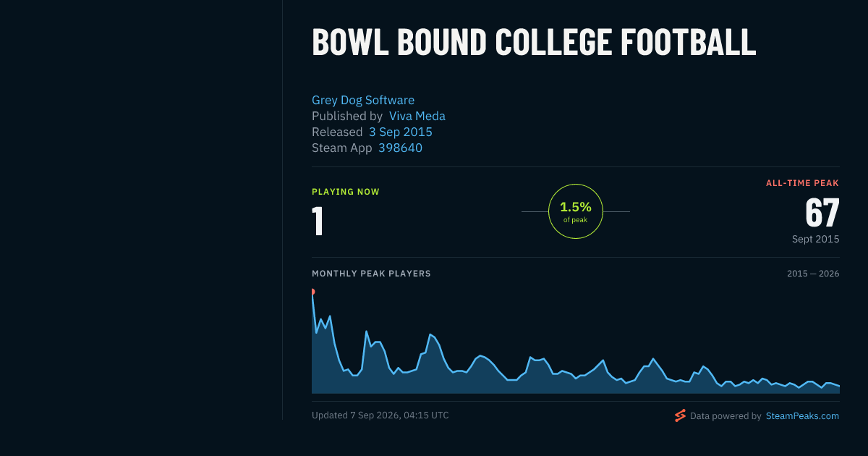Click the SteamPeaks logo icon

coord(680,415)
